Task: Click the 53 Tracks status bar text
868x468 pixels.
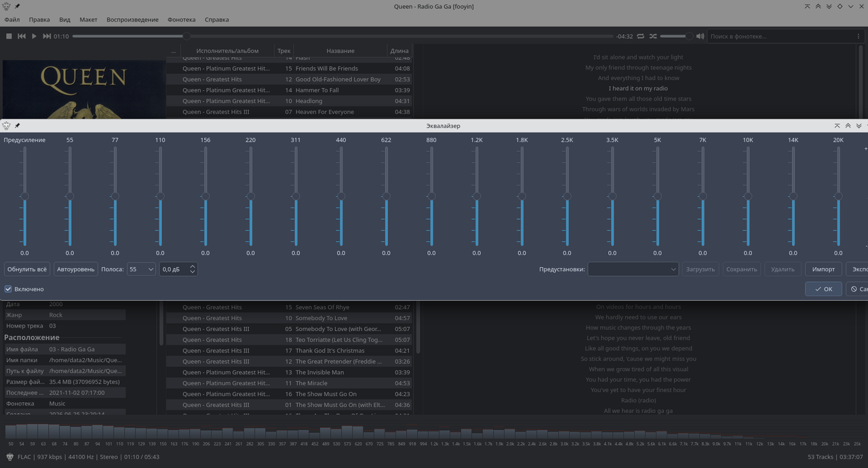Action: (x=821, y=457)
